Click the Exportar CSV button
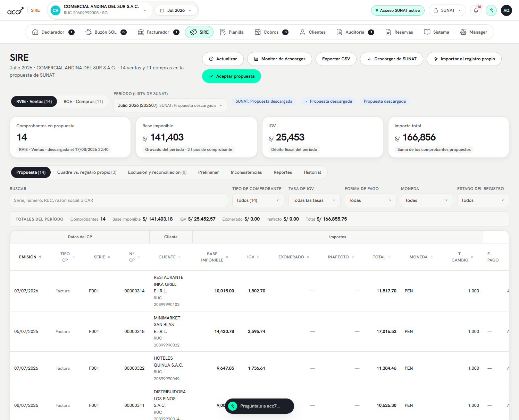Screen dimensions: 519x420 336,59
